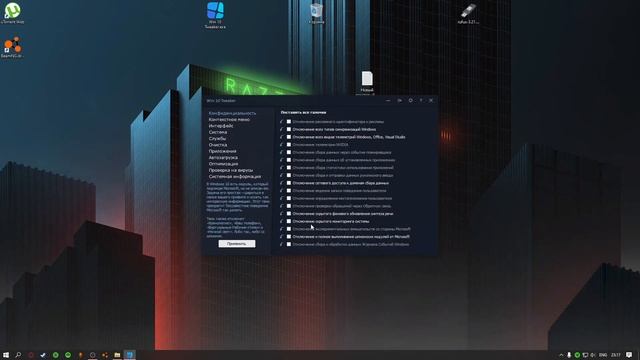Open the Windows Start menu
The width and height of the screenshot is (640, 360).
click(6, 355)
